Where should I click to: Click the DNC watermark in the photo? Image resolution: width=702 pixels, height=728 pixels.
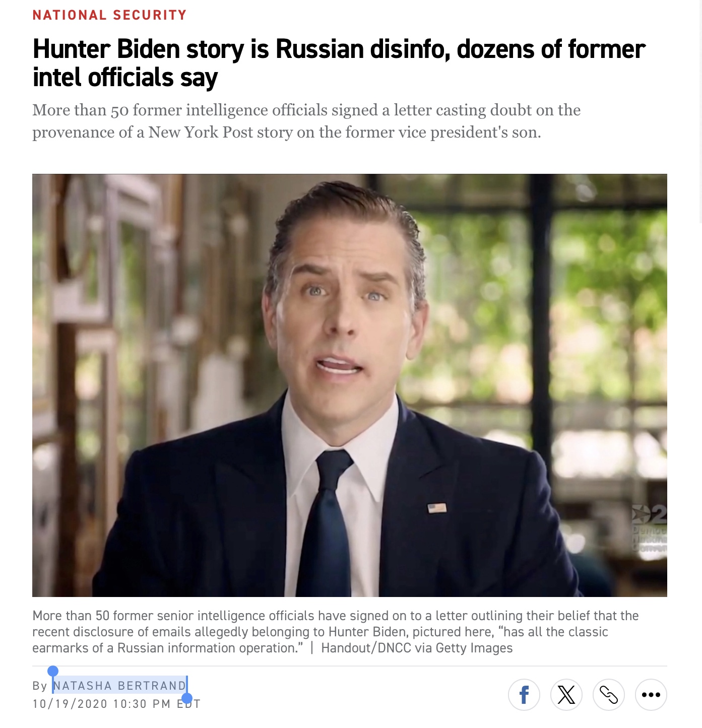point(650,528)
